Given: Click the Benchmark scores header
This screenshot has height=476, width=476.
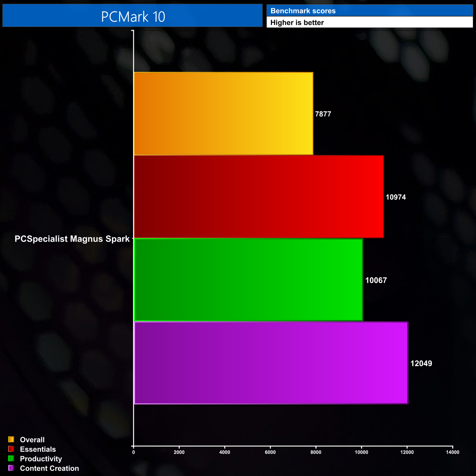Looking at the screenshot, I should pos(303,11).
